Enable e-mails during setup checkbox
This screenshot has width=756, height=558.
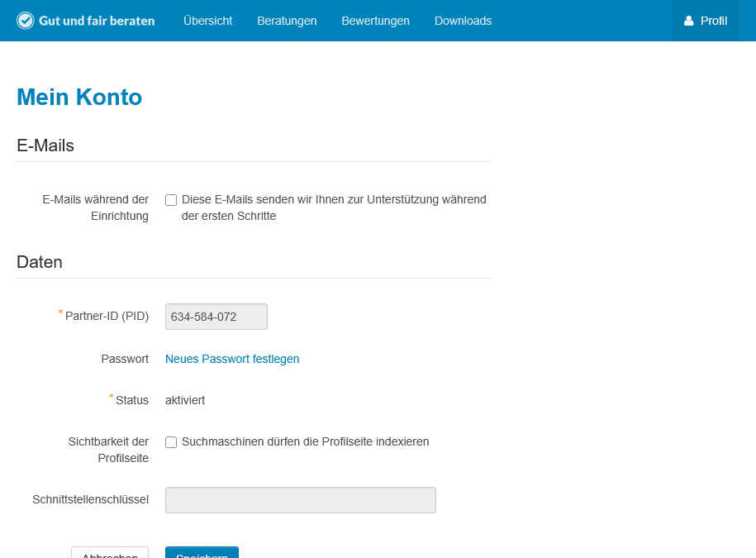pyautogui.click(x=171, y=200)
